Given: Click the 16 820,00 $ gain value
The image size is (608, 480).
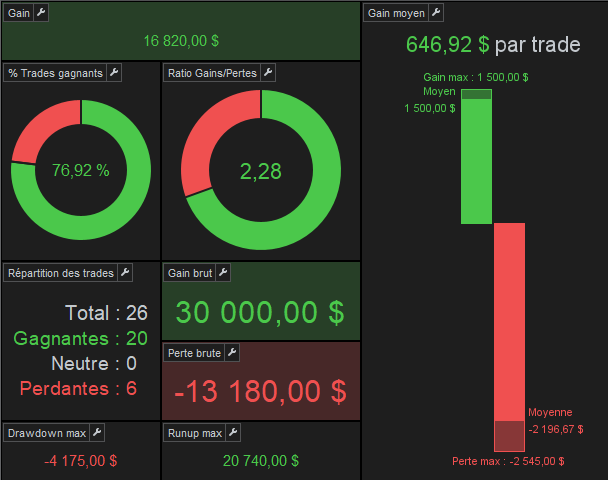Looking at the screenshot, I should pos(181,41).
